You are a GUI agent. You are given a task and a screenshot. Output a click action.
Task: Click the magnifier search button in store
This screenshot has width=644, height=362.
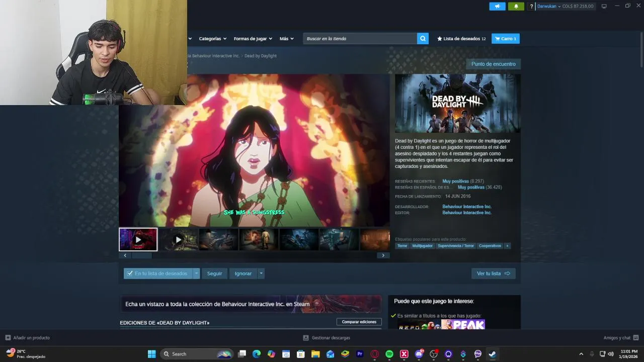[x=423, y=38]
